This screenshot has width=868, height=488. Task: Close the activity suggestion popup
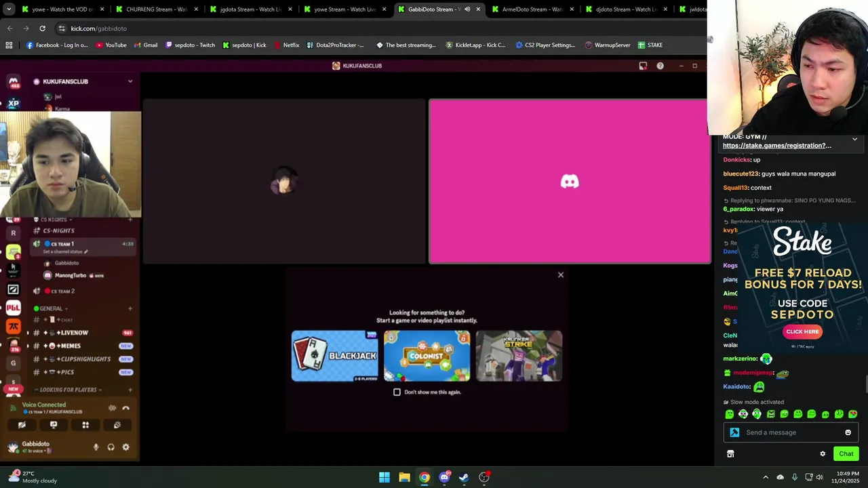pos(561,274)
